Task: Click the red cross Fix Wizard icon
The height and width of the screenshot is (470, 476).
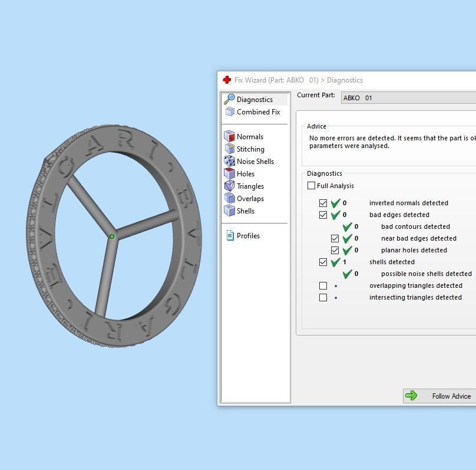Action: 226,80
